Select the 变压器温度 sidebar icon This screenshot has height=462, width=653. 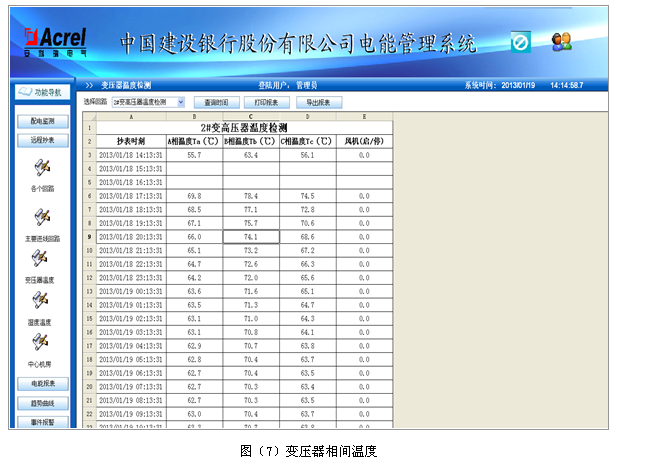tap(40, 258)
